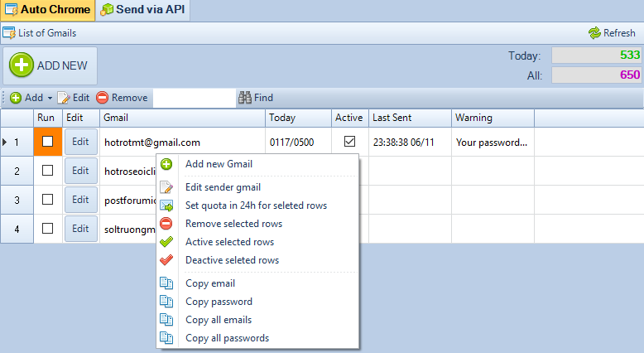Click the Copy all emails document icon
The width and height of the screenshot is (644, 353).
(166, 320)
